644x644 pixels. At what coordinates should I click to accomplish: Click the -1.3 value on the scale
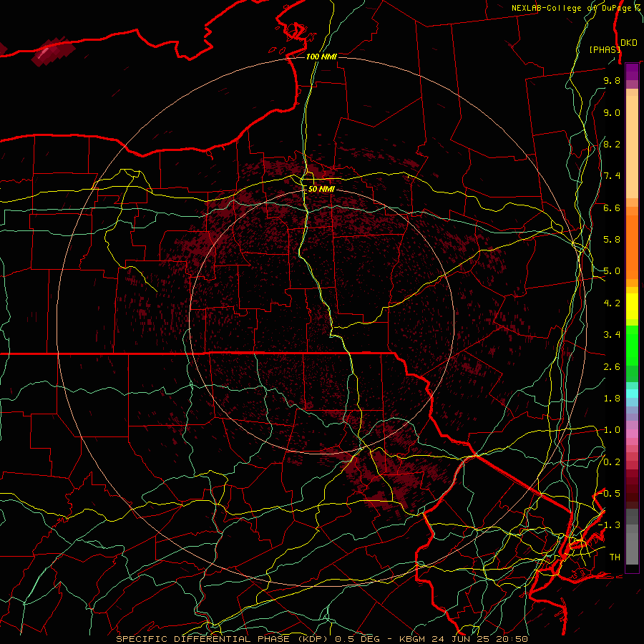610,525
